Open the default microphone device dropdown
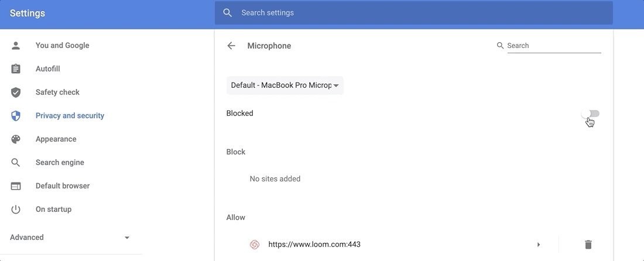The image size is (644, 261). point(285,85)
